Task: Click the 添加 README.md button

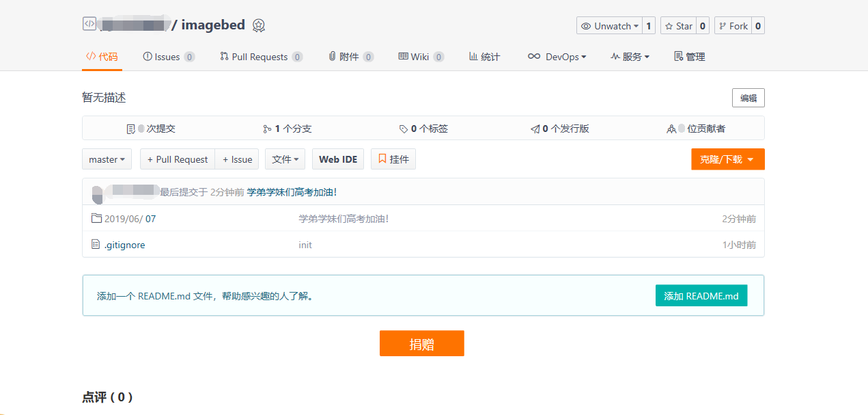Action: (701, 295)
